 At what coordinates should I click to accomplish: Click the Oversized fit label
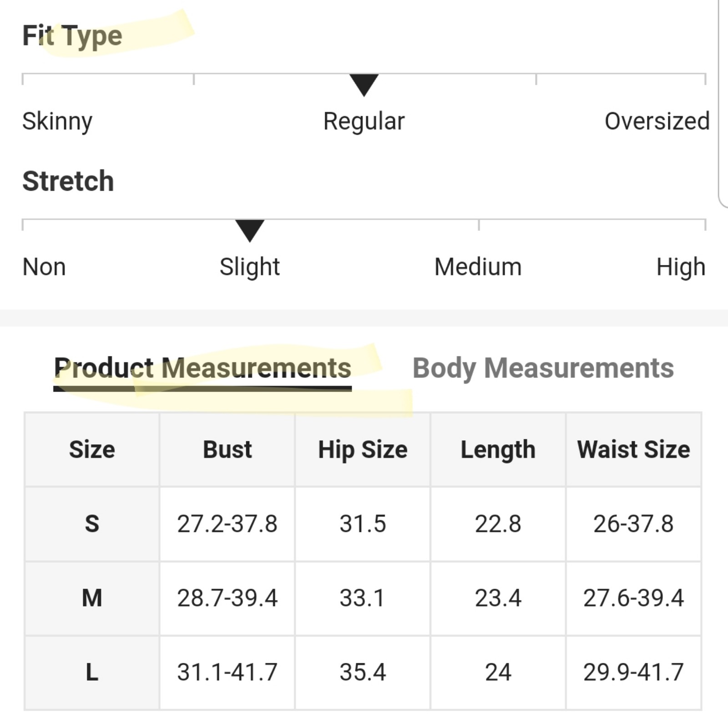657,121
